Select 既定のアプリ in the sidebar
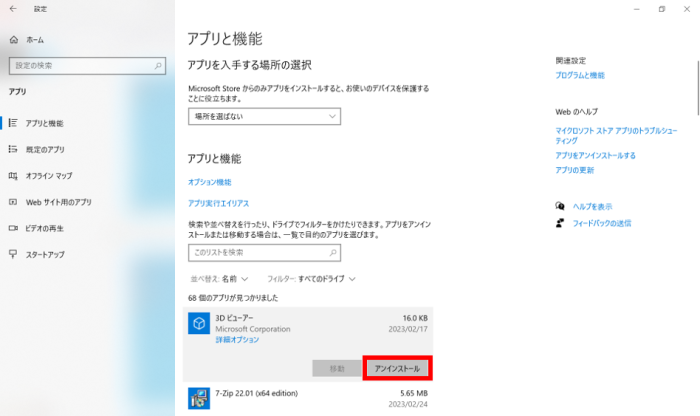This screenshot has width=700, height=416. click(45, 149)
